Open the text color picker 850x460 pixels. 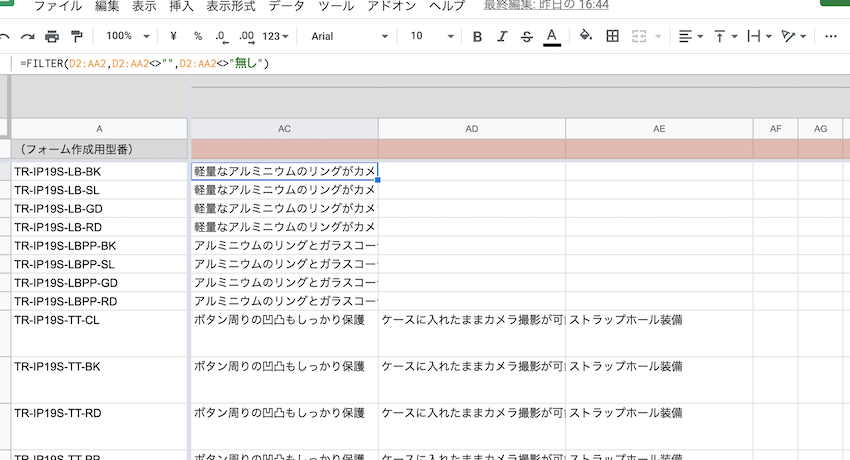click(552, 36)
